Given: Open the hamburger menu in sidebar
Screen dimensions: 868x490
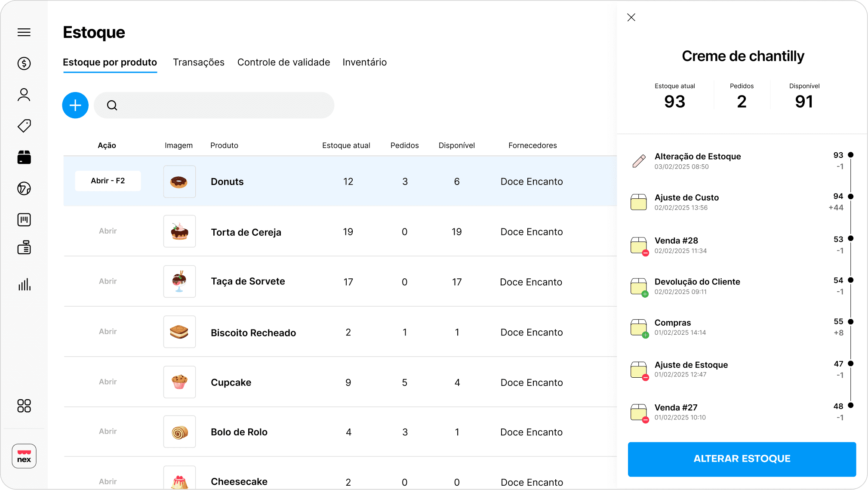Looking at the screenshot, I should [24, 32].
